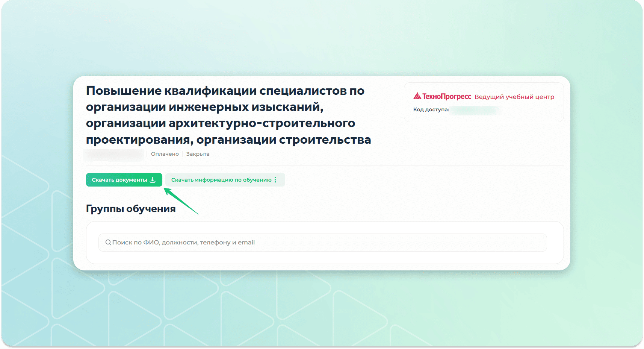Click the course title Повышение квалификации специалистов

tap(228, 115)
